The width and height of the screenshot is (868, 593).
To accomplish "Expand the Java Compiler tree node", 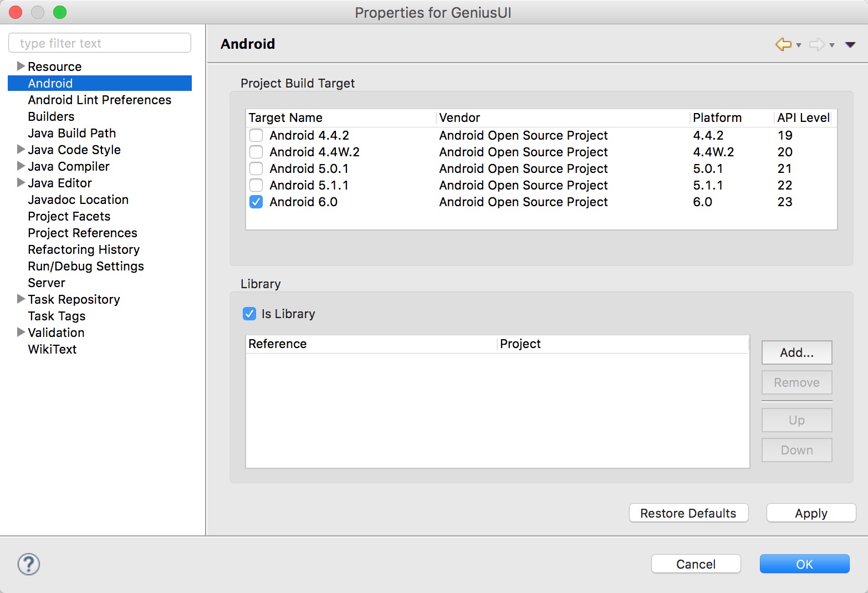I will [x=21, y=166].
